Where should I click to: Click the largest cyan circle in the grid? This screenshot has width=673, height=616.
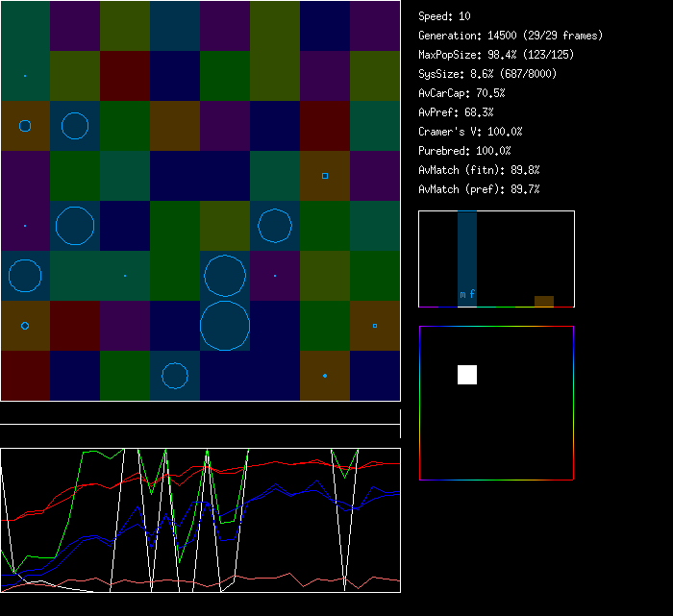tap(225, 326)
